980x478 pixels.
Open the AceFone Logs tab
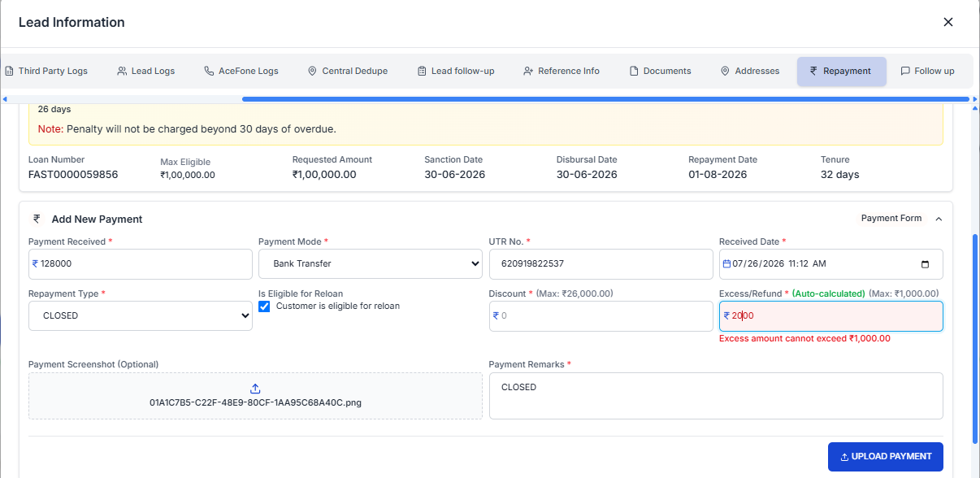tap(241, 71)
